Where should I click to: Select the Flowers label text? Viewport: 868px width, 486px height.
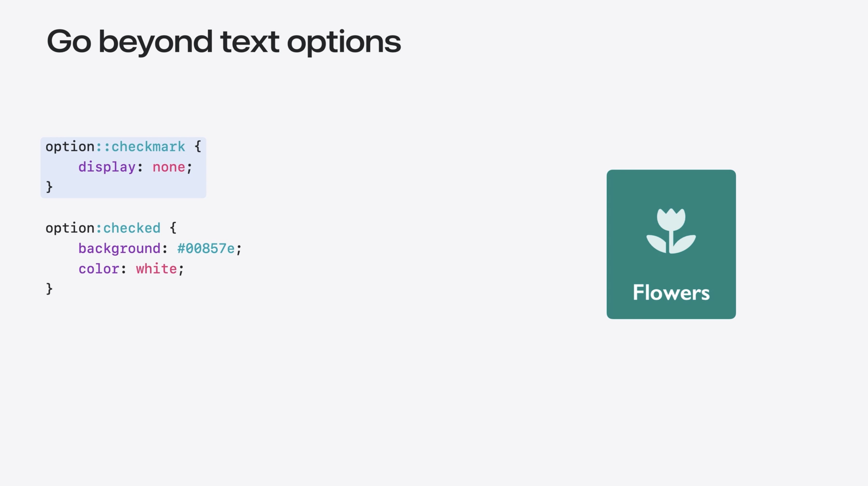(x=671, y=292)
